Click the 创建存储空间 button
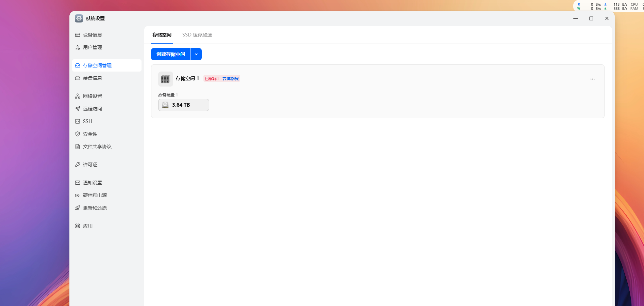The height and width of the screenshot is (306, 644). (x=171, y=54)
